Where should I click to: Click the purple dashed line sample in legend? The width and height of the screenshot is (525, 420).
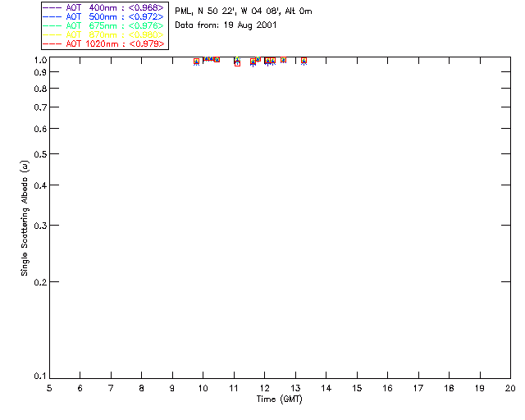pos(52,7)
